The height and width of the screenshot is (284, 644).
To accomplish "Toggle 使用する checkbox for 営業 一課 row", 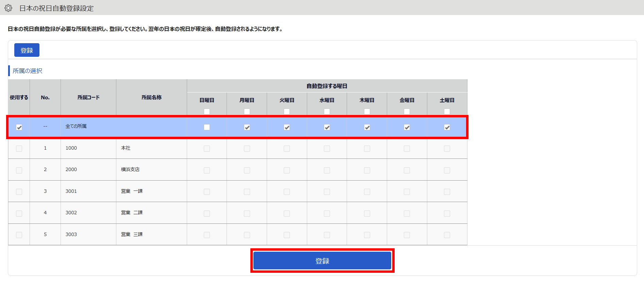I will pos(19,192).
